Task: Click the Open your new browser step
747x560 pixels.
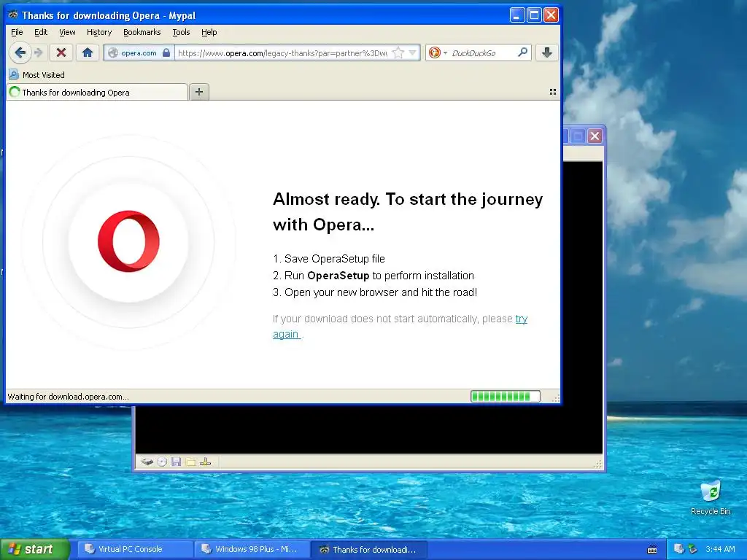Action: click(x=375, y=292)
